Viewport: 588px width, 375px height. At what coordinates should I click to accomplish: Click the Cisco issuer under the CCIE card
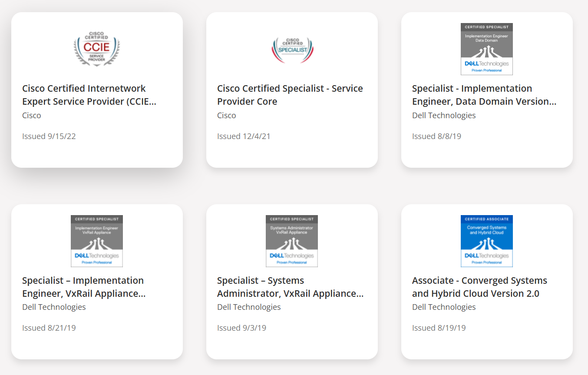[32, 116]
